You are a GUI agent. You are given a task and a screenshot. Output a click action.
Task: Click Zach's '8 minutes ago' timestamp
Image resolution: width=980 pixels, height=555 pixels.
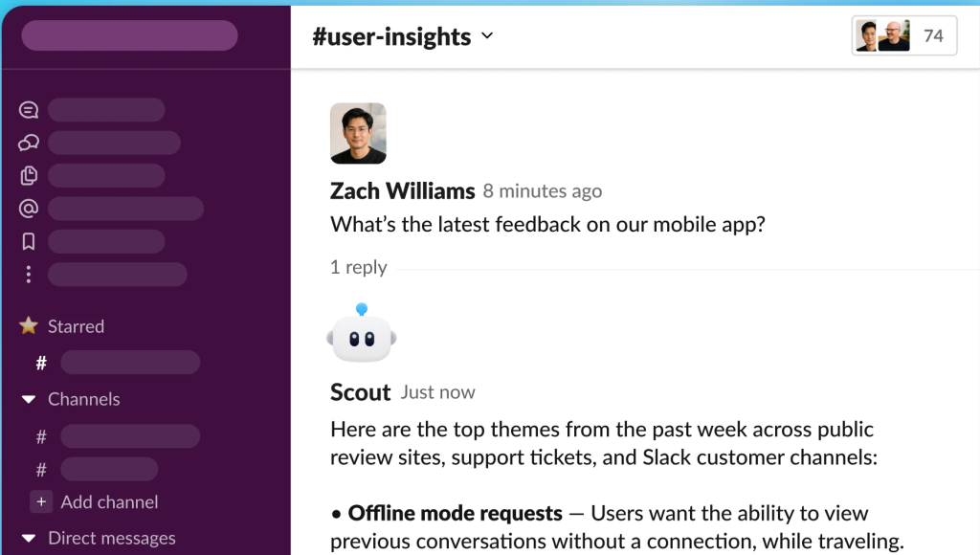pyautogui.click(x=542, y=190)
